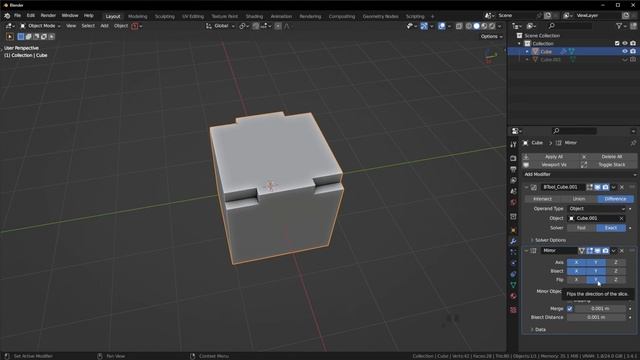
Task: Open the viewport Options dropdown
Action: tap(491, 36)
